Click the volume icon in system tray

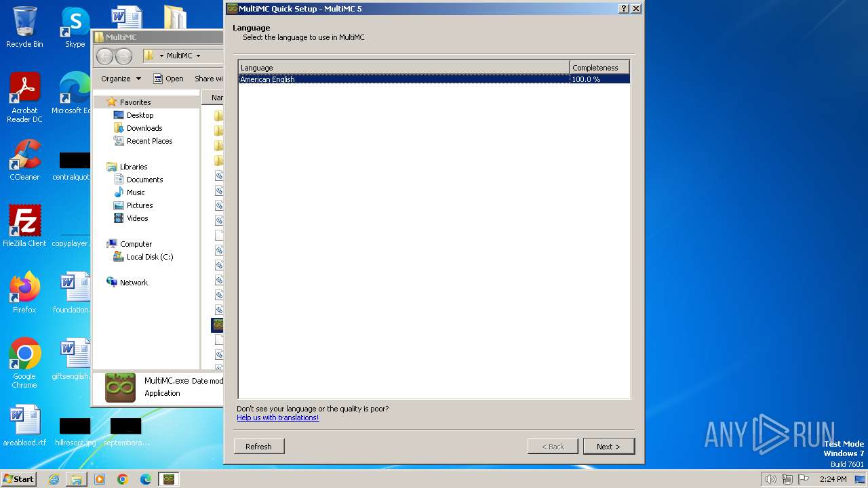(x=770, y=479)
